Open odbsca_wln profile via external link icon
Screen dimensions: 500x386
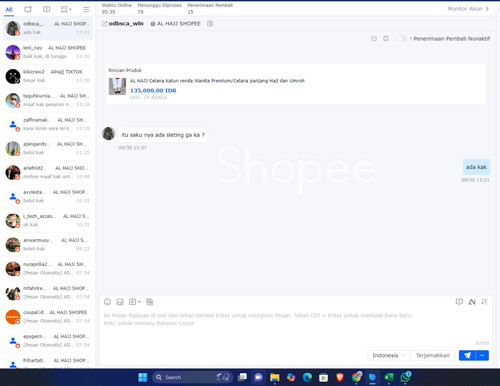(104, 24)
